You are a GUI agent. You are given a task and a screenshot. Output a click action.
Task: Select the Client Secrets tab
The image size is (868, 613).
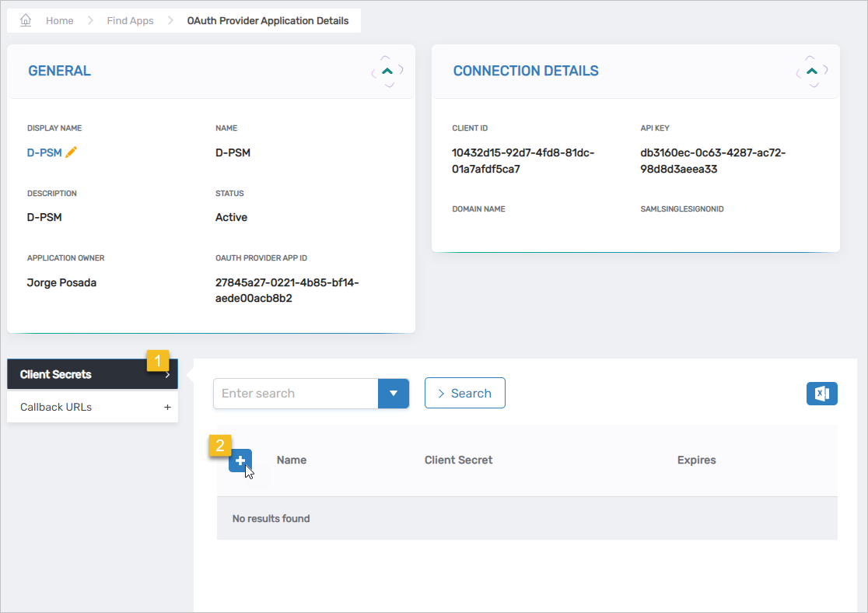[56, 374]
